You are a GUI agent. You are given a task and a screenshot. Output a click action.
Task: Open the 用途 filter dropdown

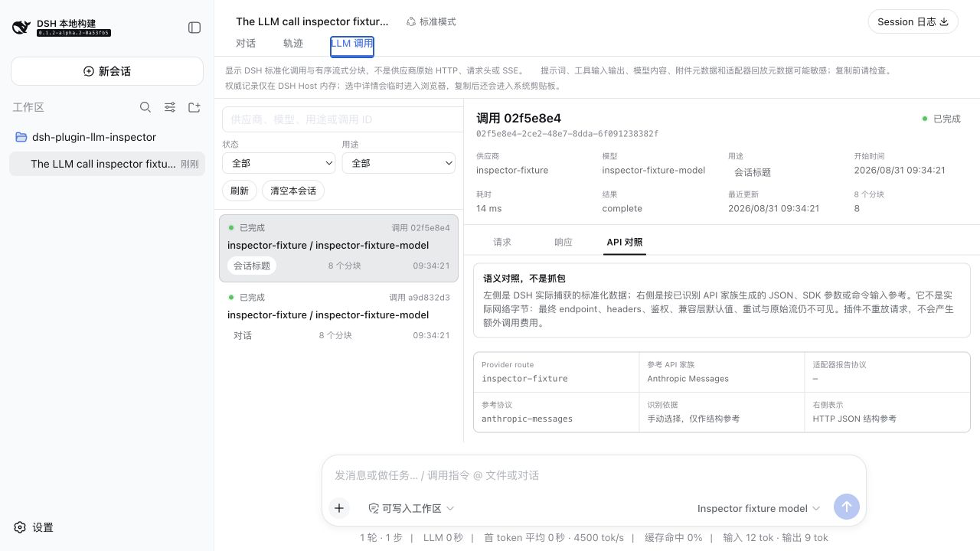398,163
